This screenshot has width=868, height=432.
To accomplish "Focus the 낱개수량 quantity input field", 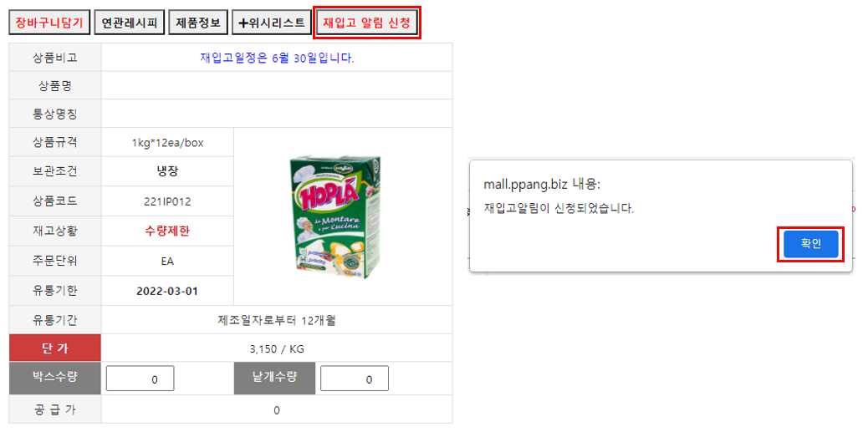I will (x=355, y=379).
